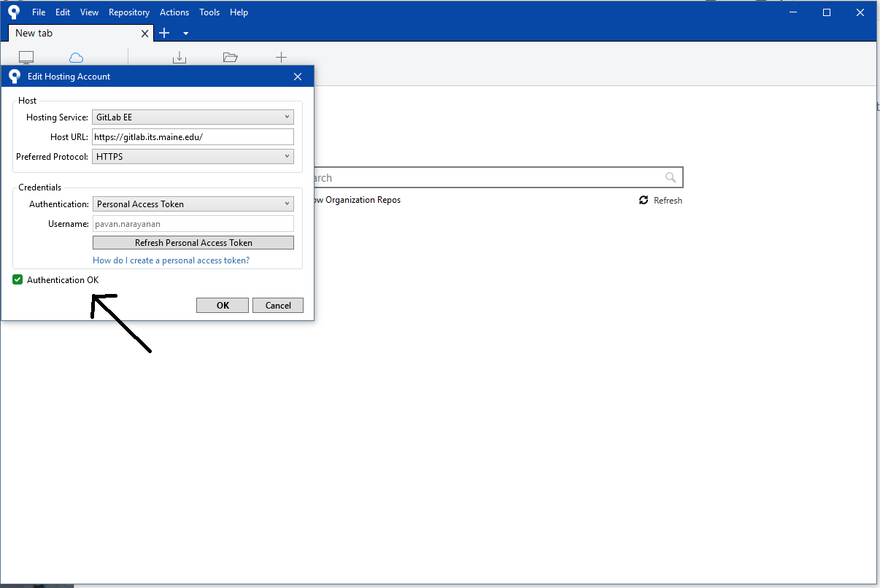880x588 pixels.
Task: Close the New tab
Action: [144, 34]
